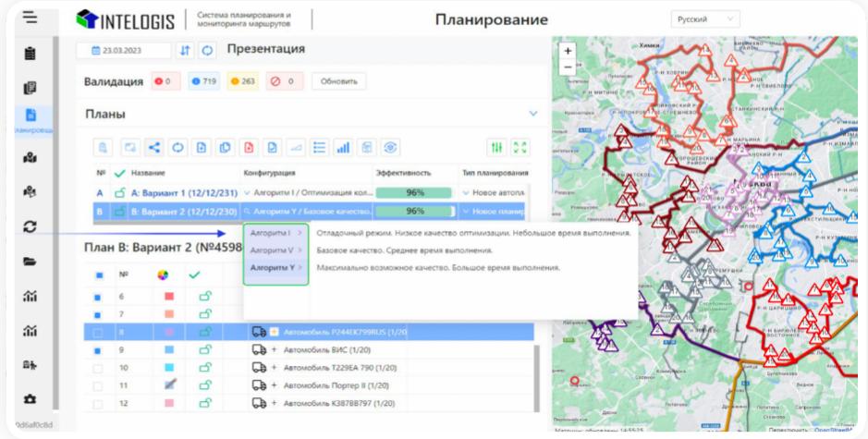This screenshot has width=868, height=439.
Task: Click the Intelogis logo
Action: pyautogui.click(x=125, y=19)
